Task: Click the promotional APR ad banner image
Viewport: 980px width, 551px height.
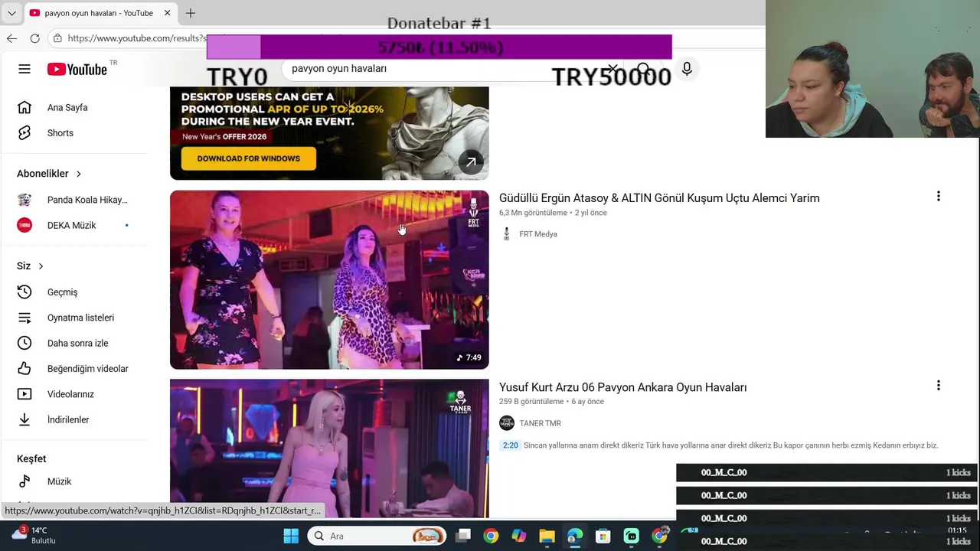Action: point(329,133)
